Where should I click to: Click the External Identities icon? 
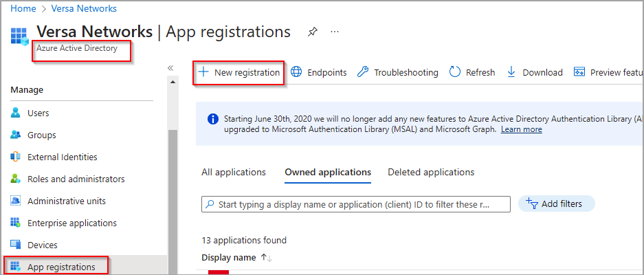pyautogui.click(x=16, y=157)
